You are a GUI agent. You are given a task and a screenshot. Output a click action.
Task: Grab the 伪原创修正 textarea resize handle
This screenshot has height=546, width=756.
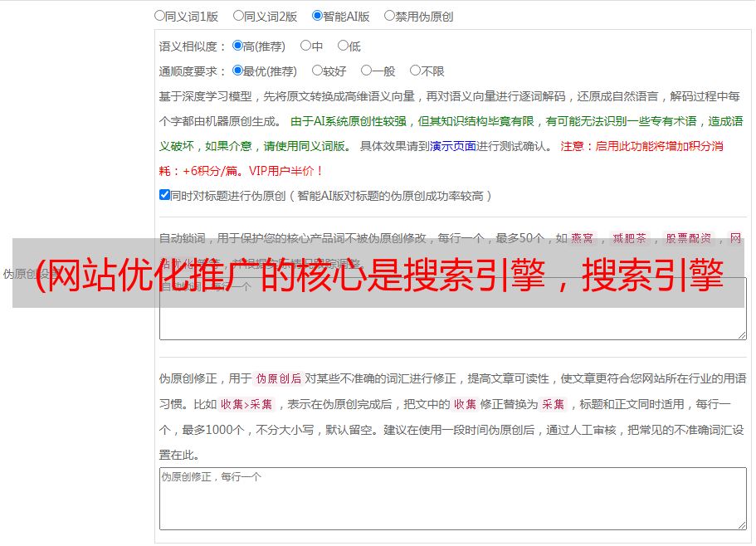[742, 525]
